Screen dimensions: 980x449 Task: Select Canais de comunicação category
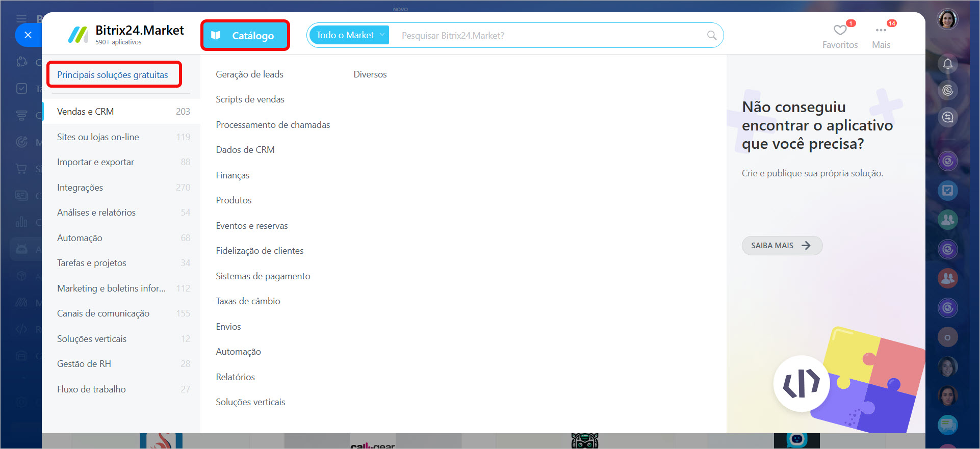[121, 313]
